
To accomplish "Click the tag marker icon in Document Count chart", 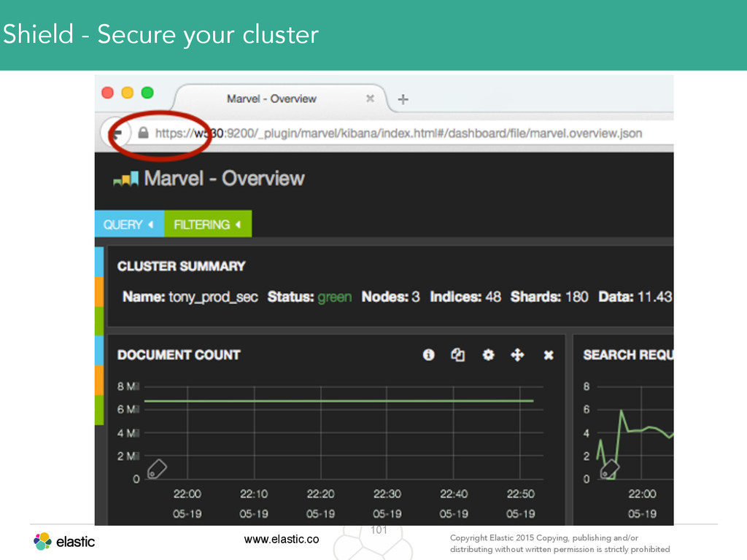I will coord(157,469).
